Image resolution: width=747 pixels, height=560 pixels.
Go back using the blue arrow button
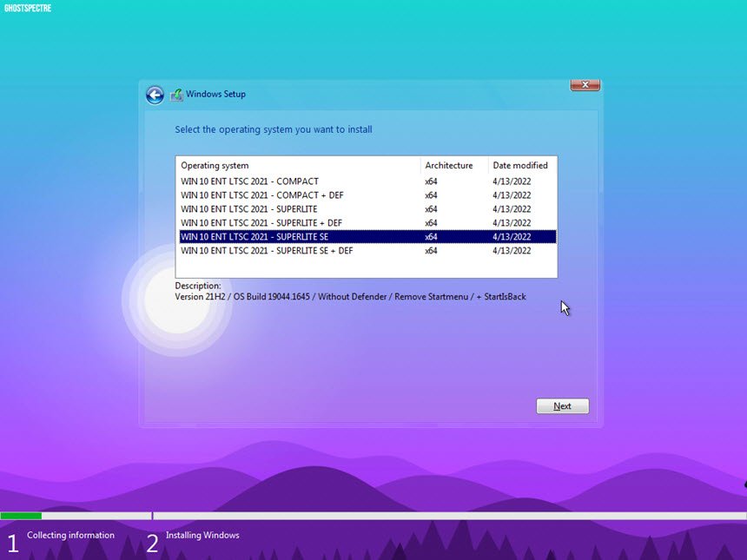(x=155, y=95)
